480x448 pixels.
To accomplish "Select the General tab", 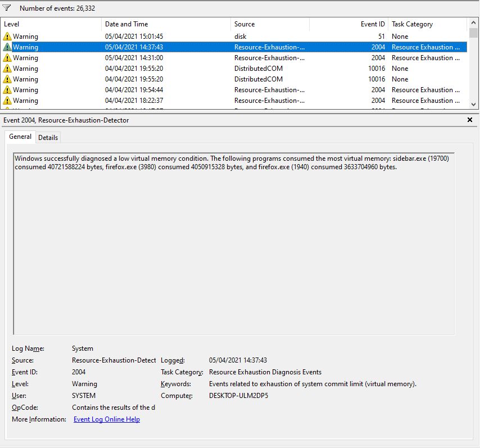I will [20, 137].
